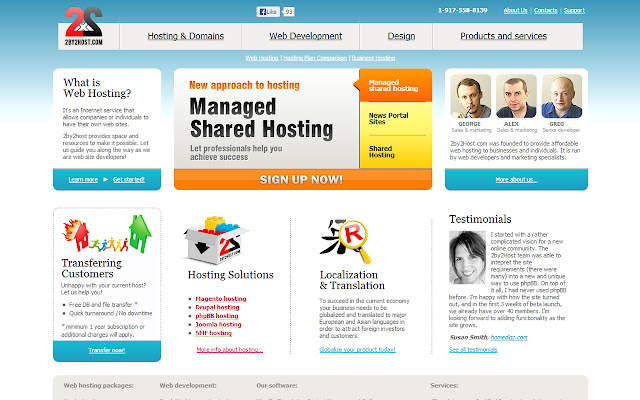Click the Hosting Solutions heading
Image resolution: width=640 pixels, height=400 pixels.
tap(231, 275)
